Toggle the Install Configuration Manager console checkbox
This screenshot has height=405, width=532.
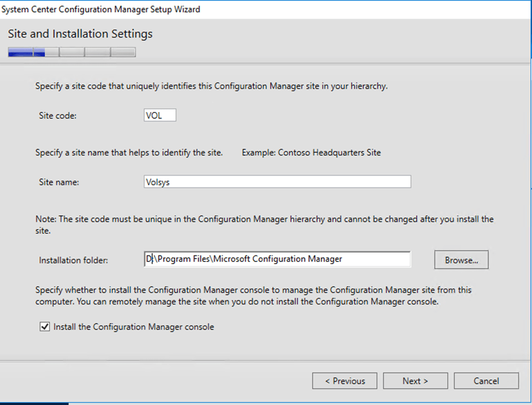point(45,327)
